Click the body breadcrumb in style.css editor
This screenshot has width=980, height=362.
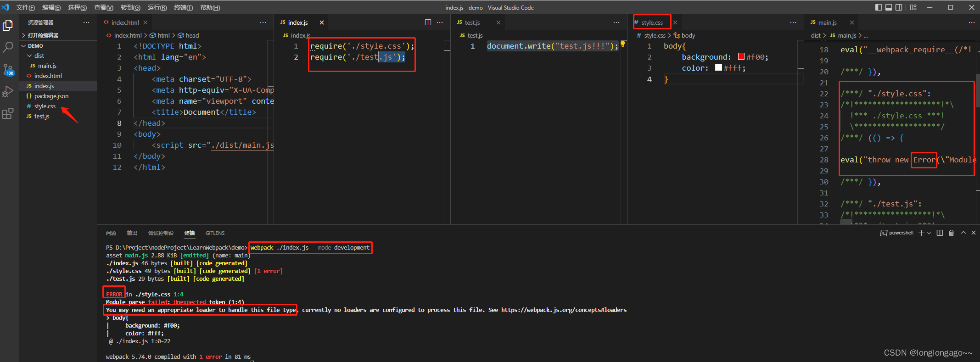click(x=684, y=35)
